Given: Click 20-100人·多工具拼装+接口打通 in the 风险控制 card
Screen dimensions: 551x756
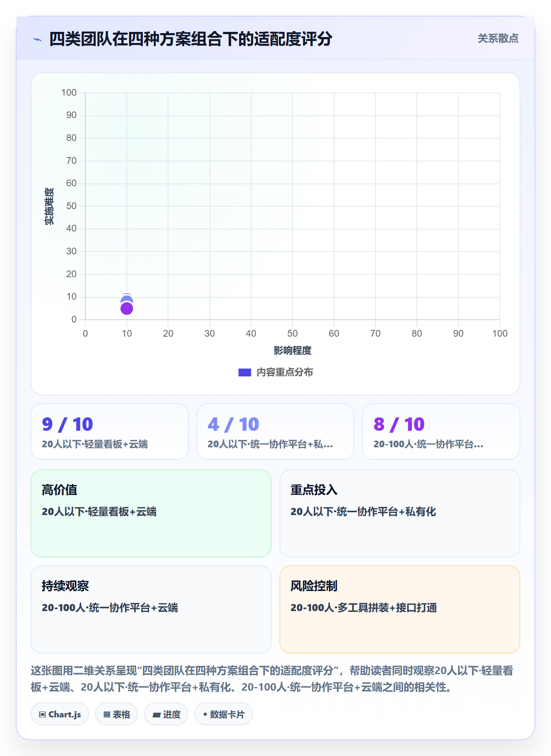Looking at the screenshot, I should pos(364,608).
